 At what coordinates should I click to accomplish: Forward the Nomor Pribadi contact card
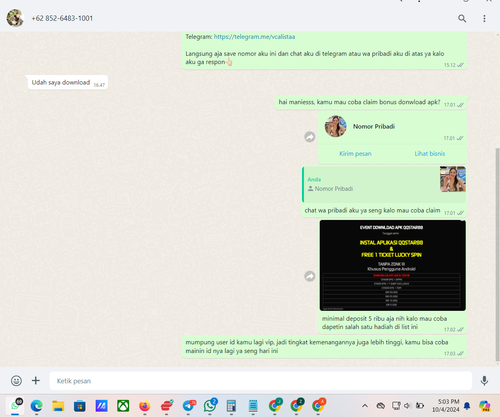tap(310, 137)
